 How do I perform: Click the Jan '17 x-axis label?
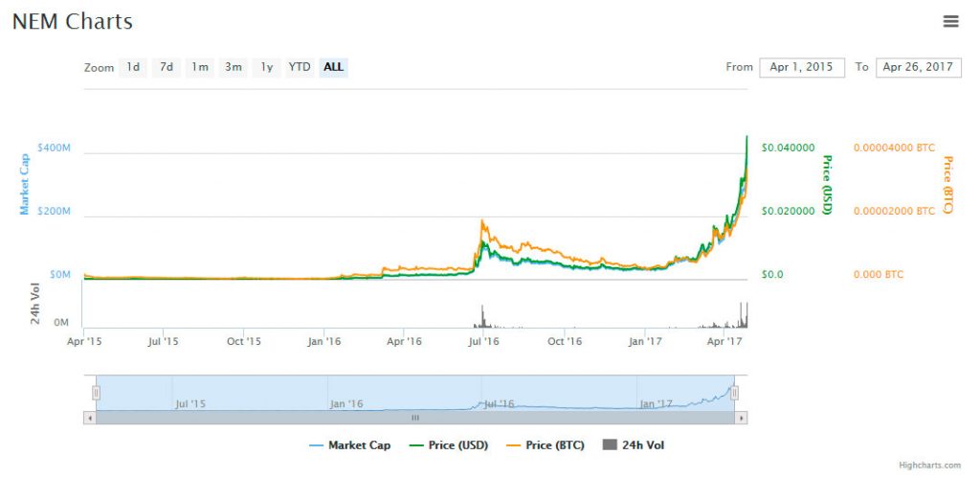(645, 342)
